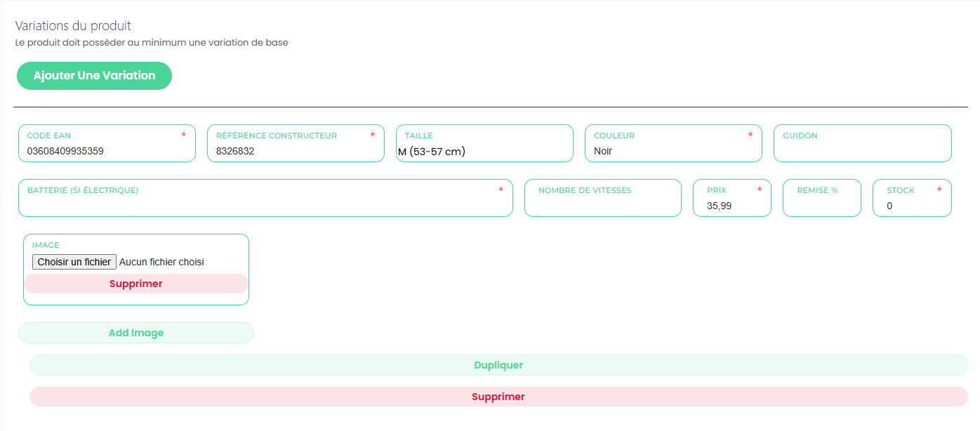The width and height of the screenshot is (980, 431).
Task: Select the Couleur field containing Noir
Action: [673, 151]
